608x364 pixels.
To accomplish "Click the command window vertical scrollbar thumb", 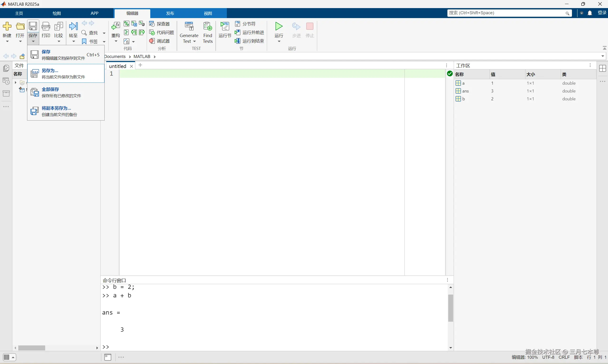I will click(451, 308).
